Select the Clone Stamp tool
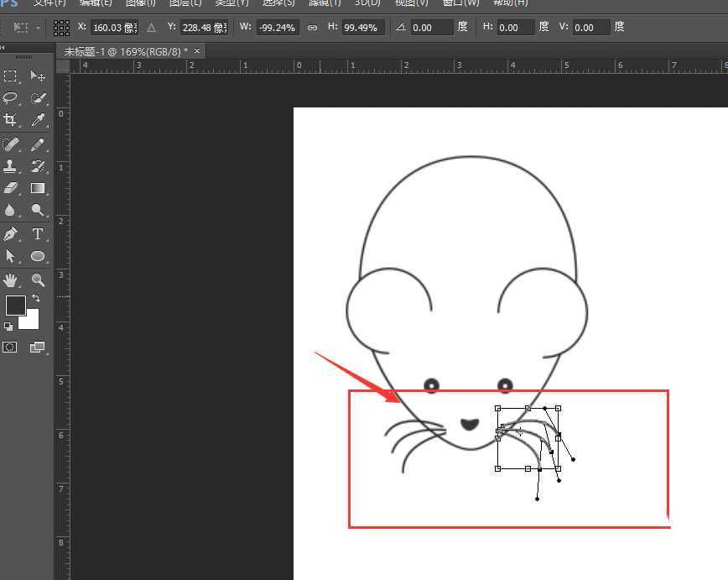Screen dimensions: 728x580 12,166
